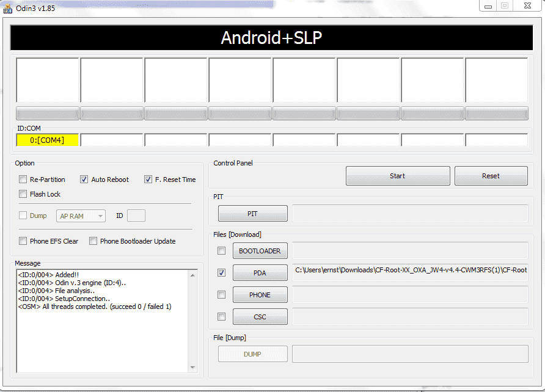Click the 'SetupConnection..' log line
545x392 pixels.
click(64, 299)
